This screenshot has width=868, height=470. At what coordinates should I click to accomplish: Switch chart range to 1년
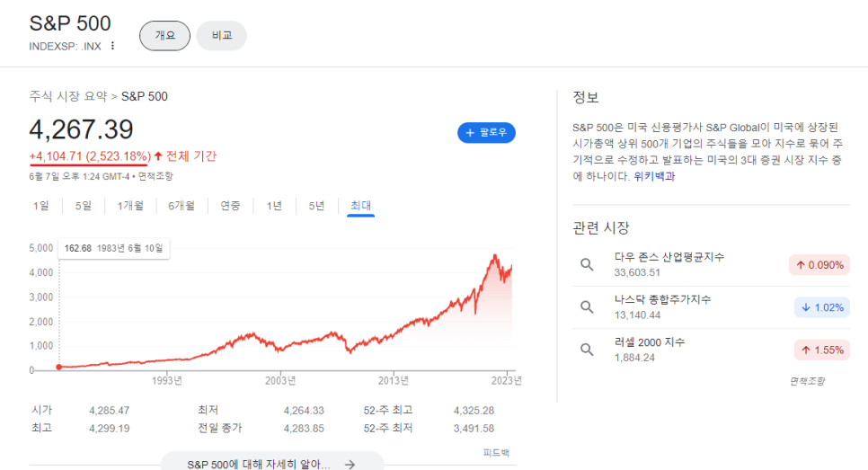(x=274, y=206)
